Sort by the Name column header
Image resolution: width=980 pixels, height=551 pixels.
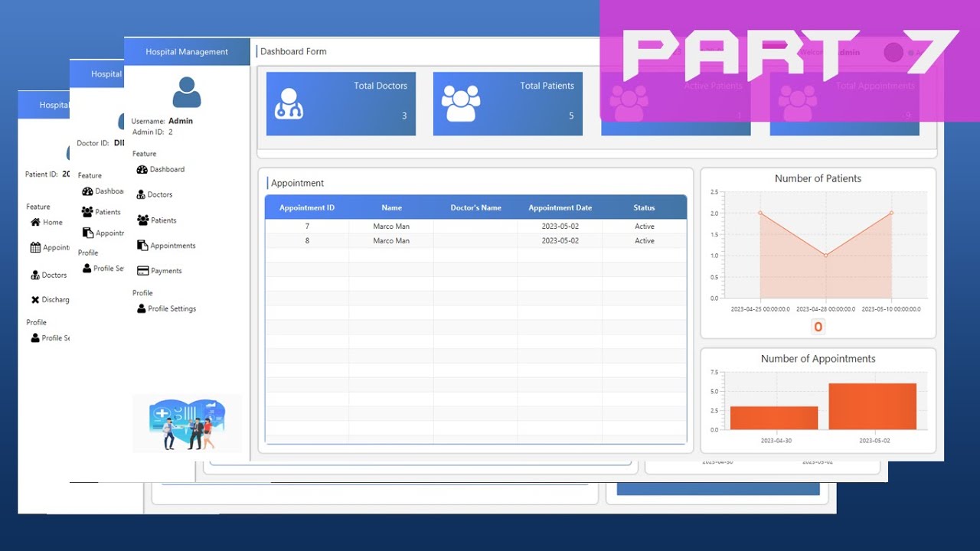pyautogui.click(x=391, y=207)
